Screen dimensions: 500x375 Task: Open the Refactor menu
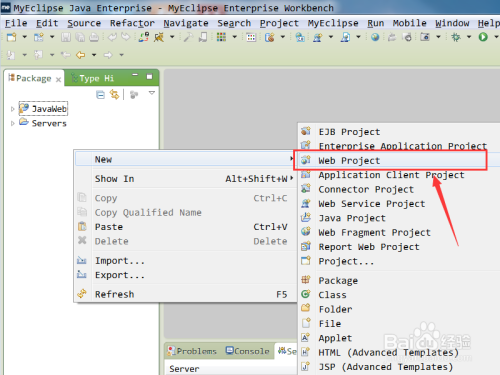[132, 23]
